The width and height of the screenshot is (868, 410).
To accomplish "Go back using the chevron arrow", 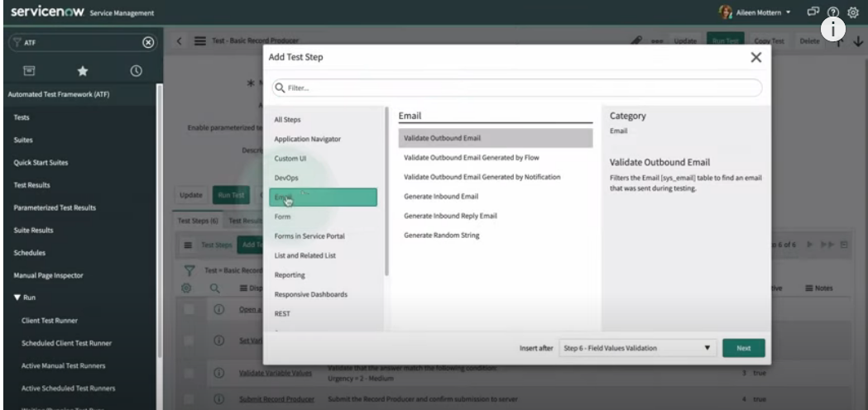I will click(x=180, y=41).
